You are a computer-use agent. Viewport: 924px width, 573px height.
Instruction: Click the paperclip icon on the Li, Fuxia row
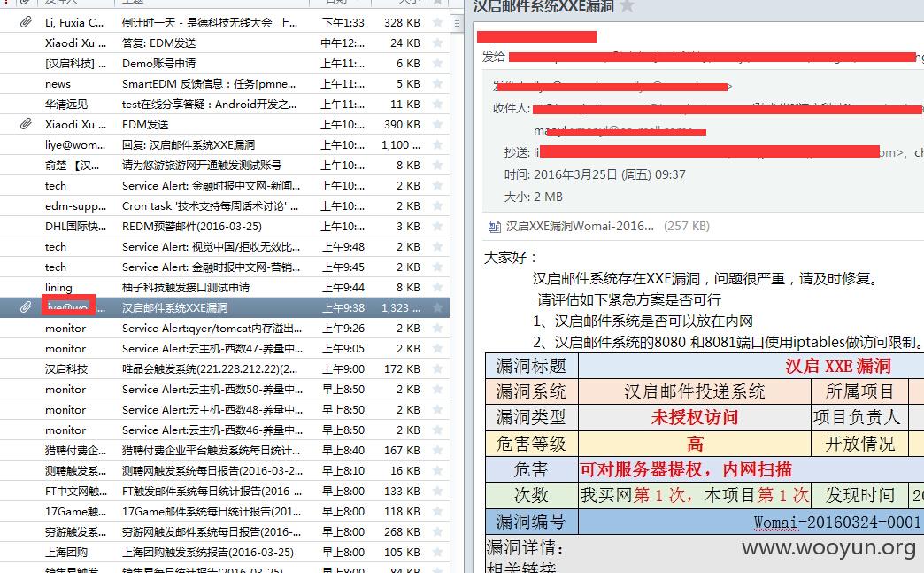(26, 22)
